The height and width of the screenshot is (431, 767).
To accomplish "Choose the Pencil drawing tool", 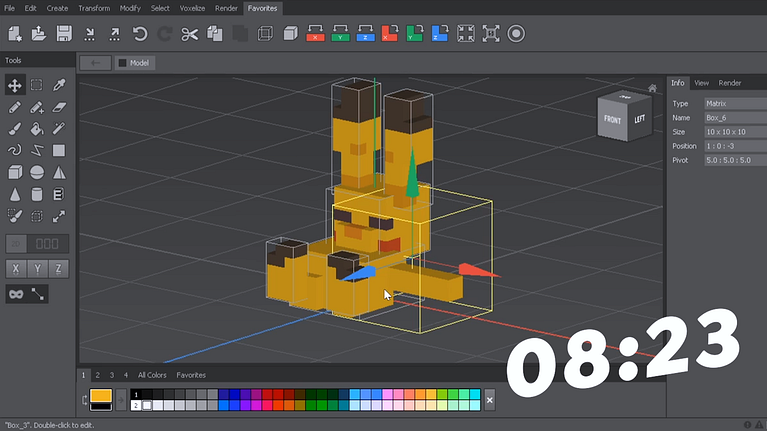I will coord(15,107).
